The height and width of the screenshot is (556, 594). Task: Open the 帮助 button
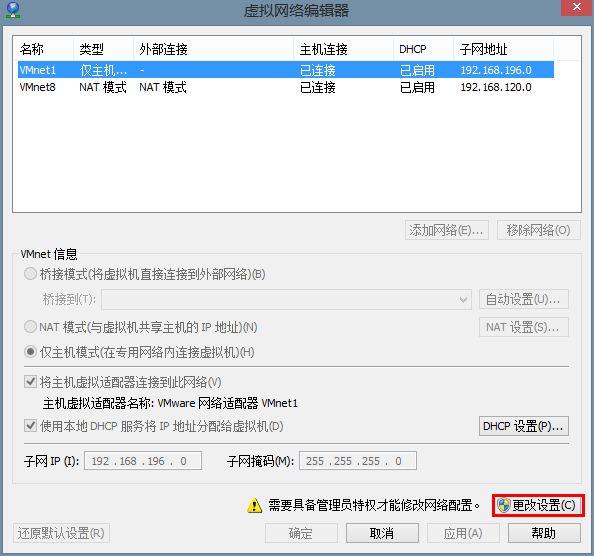(x=544, y=533)
